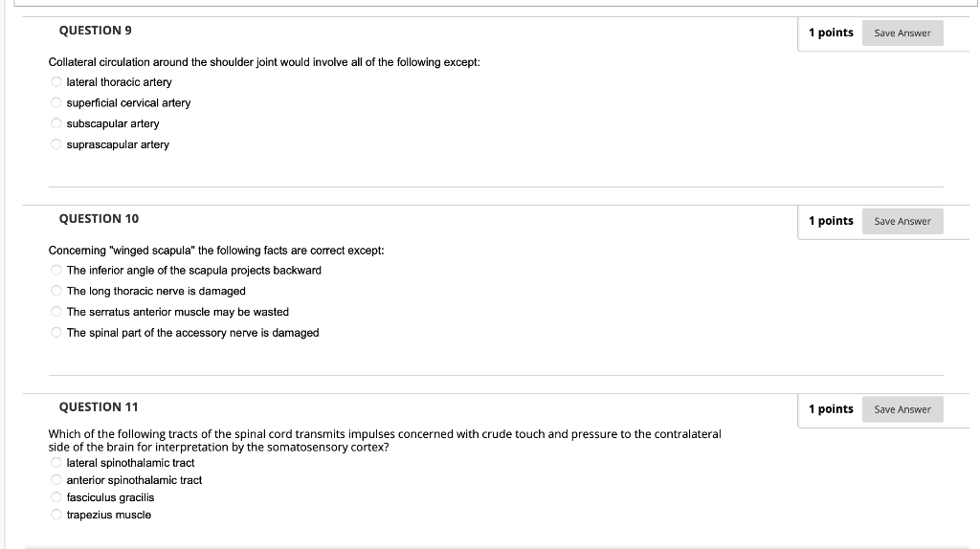Select superficial cervical artery option
The height and width of the screenshot is (549, 980).
[x=56, y=102]
